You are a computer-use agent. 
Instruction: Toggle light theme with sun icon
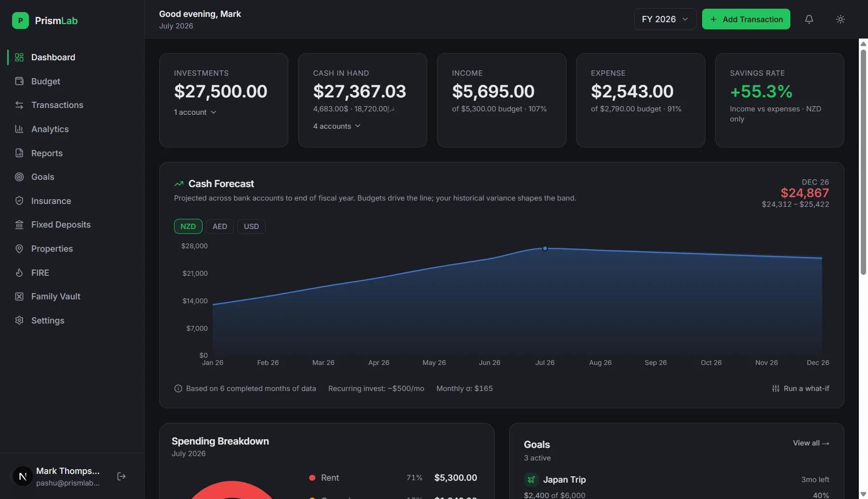(841, 19)
